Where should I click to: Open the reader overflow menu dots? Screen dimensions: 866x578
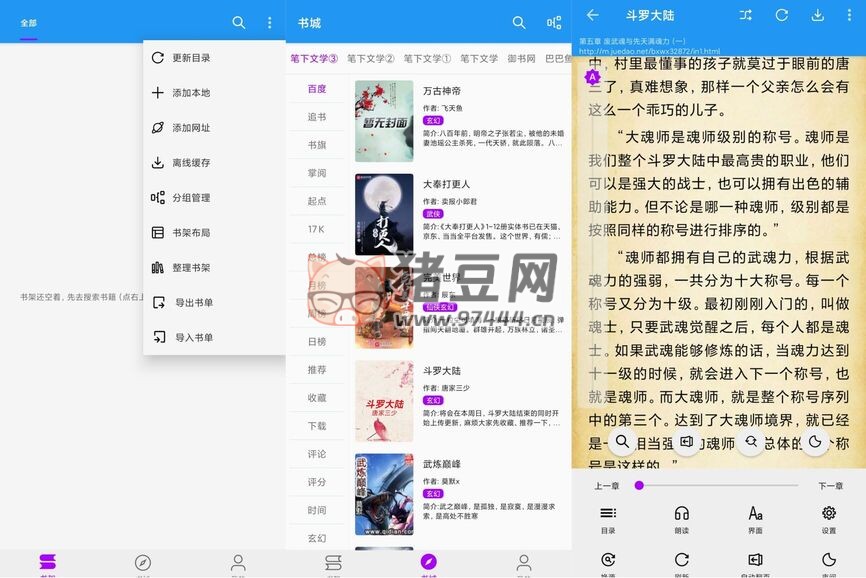tap(849, 15)
